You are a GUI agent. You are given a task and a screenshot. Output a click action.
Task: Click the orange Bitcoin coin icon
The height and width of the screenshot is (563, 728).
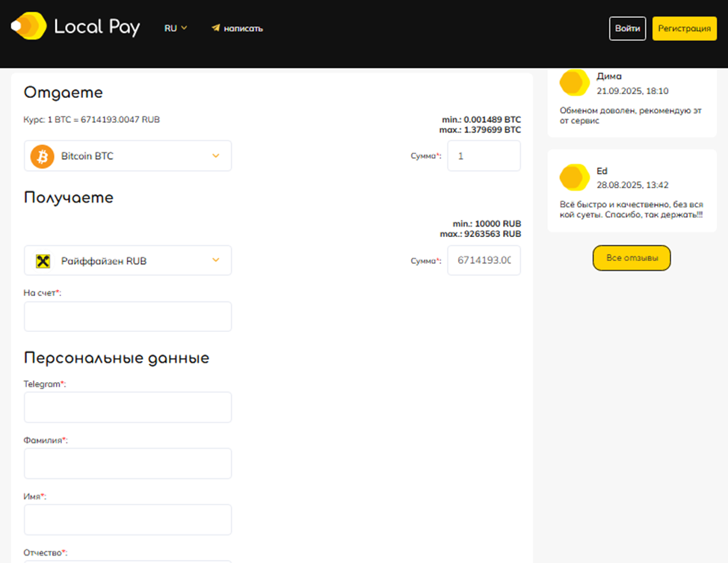[43, 156]
